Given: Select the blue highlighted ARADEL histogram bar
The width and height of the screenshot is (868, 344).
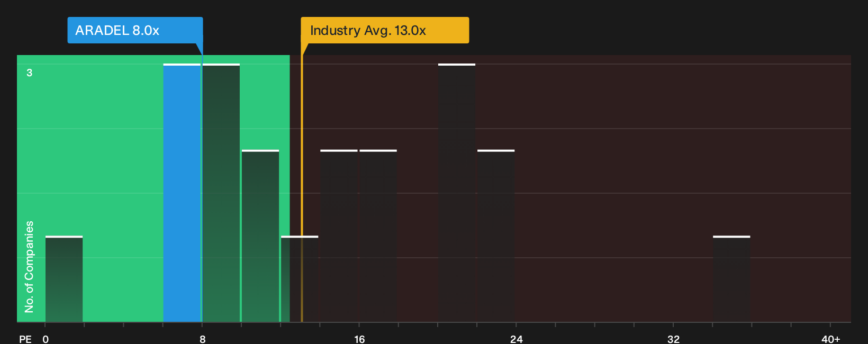Looking at the screenshot, I should tap(182, 193).
